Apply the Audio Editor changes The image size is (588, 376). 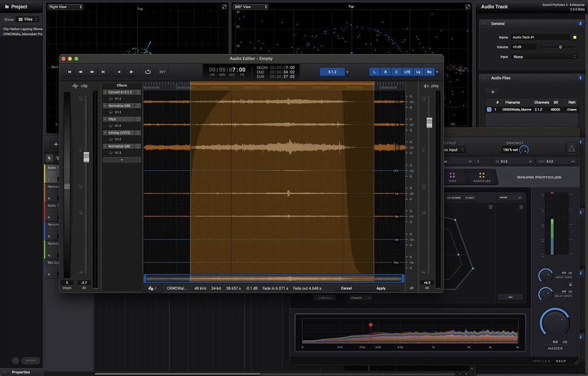coord(381,288)
